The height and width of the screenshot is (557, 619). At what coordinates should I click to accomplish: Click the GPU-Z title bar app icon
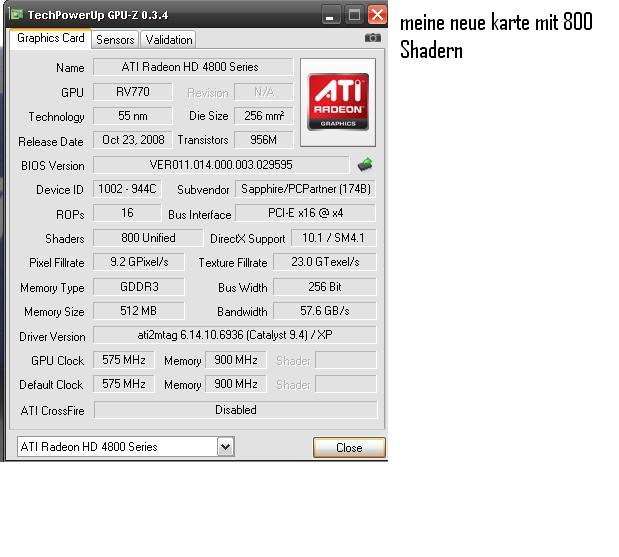(x=16, y=15)
